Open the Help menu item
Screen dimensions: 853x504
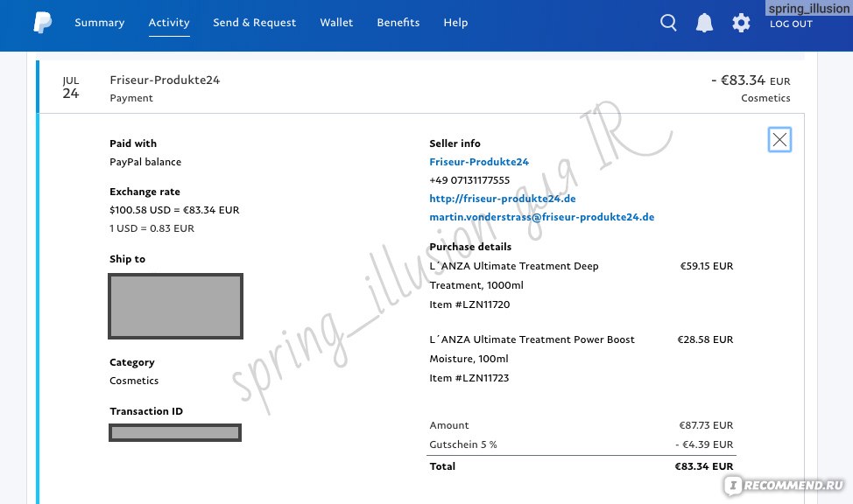pyautogui.click(x=455, y=23)
